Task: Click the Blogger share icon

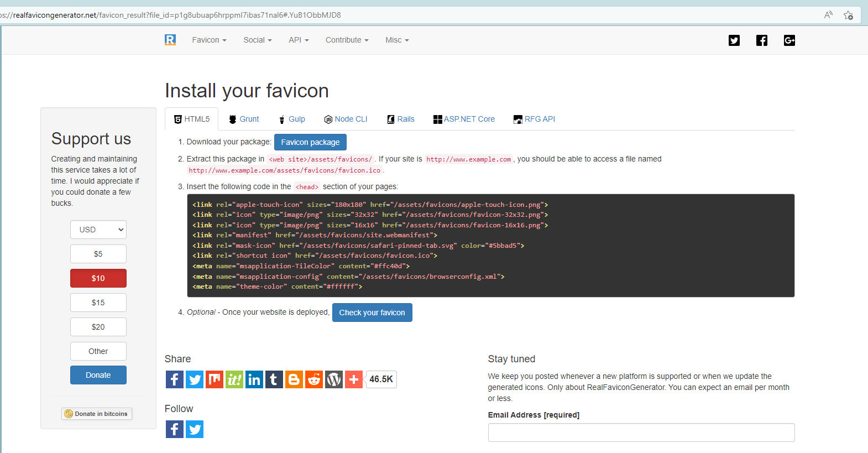Action: [294, 379]
